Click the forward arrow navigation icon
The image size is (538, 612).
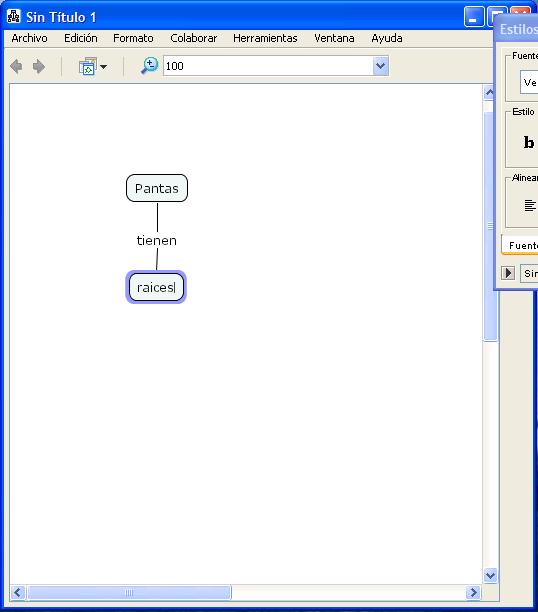39,66
